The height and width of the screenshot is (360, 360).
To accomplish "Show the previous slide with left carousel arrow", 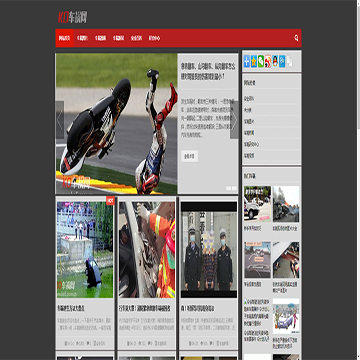I will tap(60, 120).
